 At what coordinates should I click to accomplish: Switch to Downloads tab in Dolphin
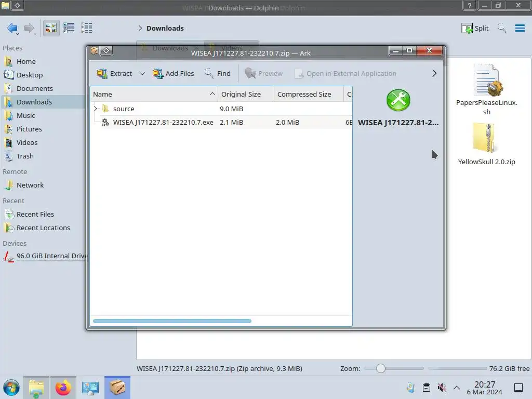170,48
